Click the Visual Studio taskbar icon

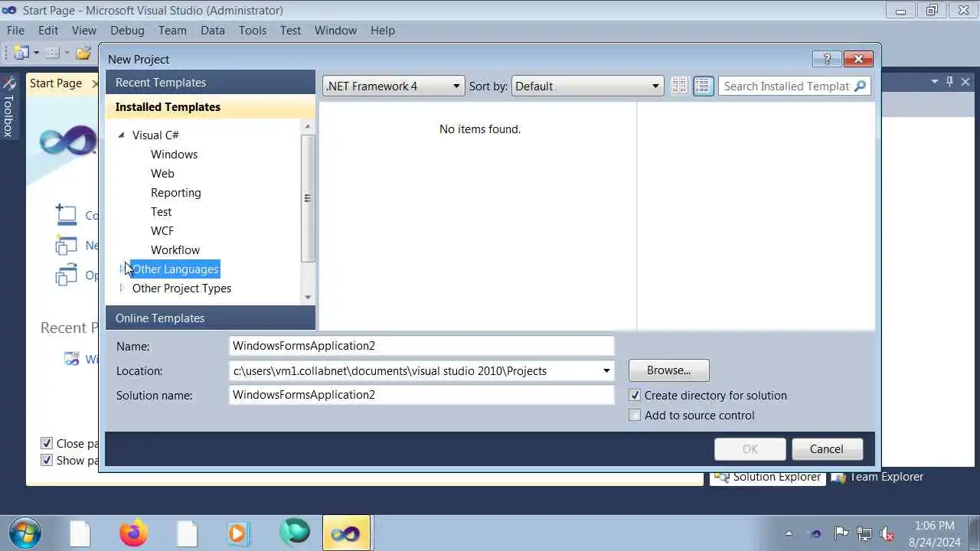(346, 533)
